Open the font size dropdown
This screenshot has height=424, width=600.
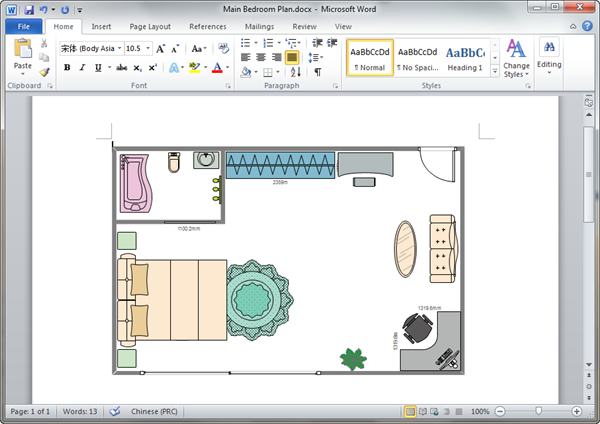[x=147, y=48]
